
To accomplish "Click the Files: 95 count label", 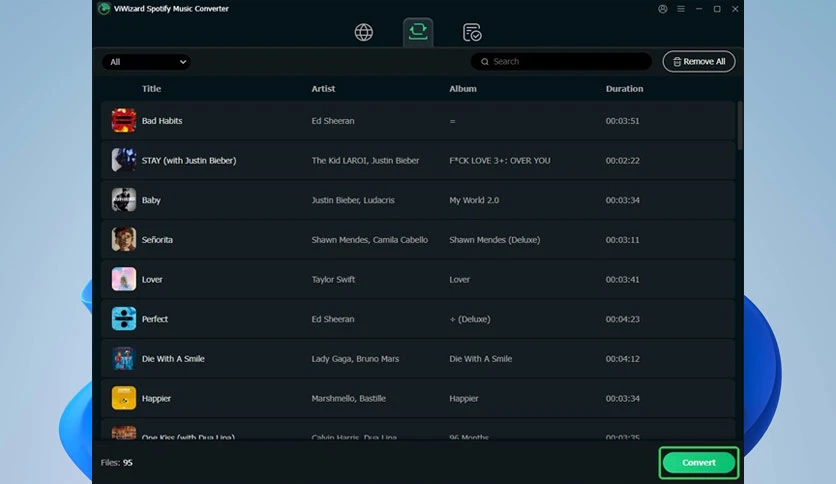I will coord(116,463).
